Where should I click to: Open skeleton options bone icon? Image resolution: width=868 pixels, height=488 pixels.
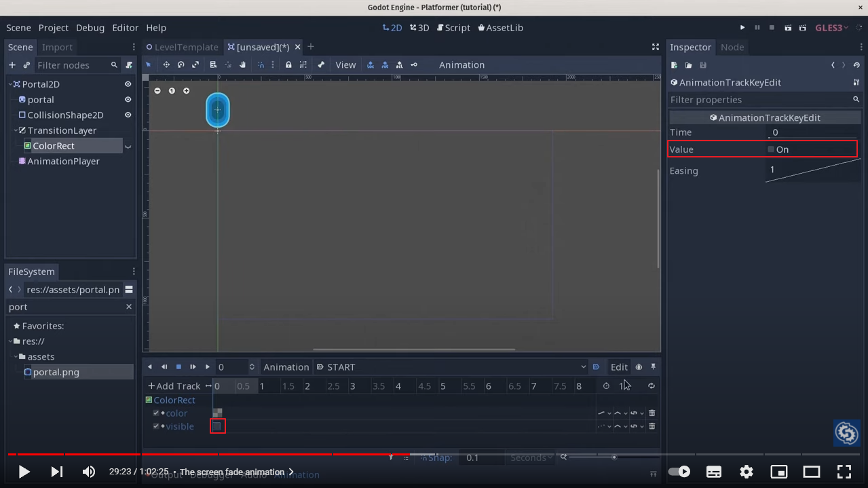point(321,64)
